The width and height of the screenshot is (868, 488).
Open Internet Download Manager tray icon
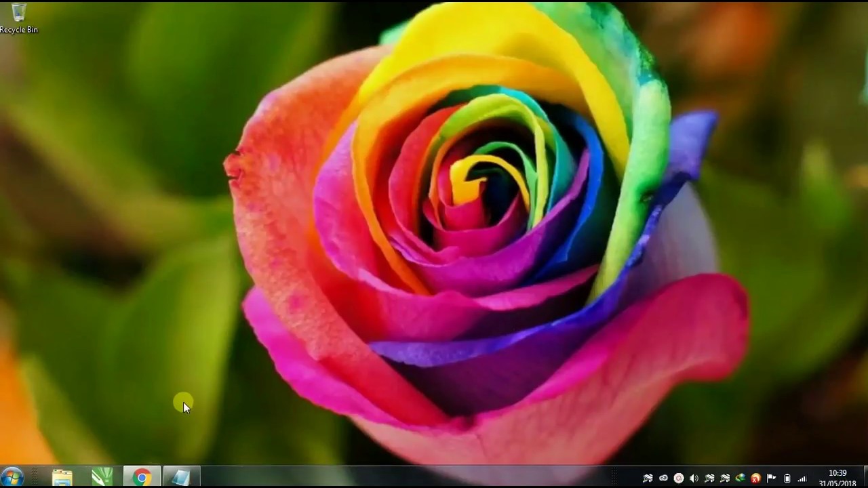pos(741,479)
